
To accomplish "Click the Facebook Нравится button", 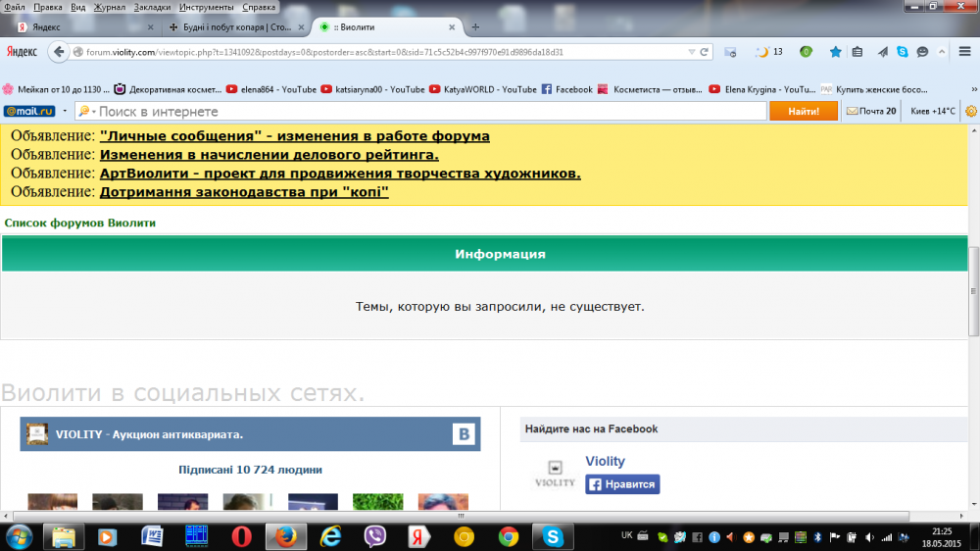I will pos(622,484).
